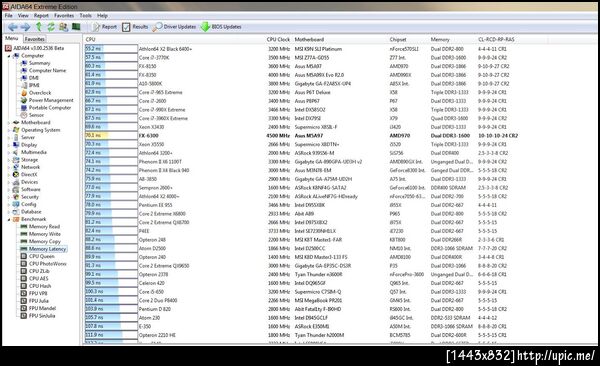
Task: Click the Back arrow toolbar icon
Action: [x=13, y=27]
